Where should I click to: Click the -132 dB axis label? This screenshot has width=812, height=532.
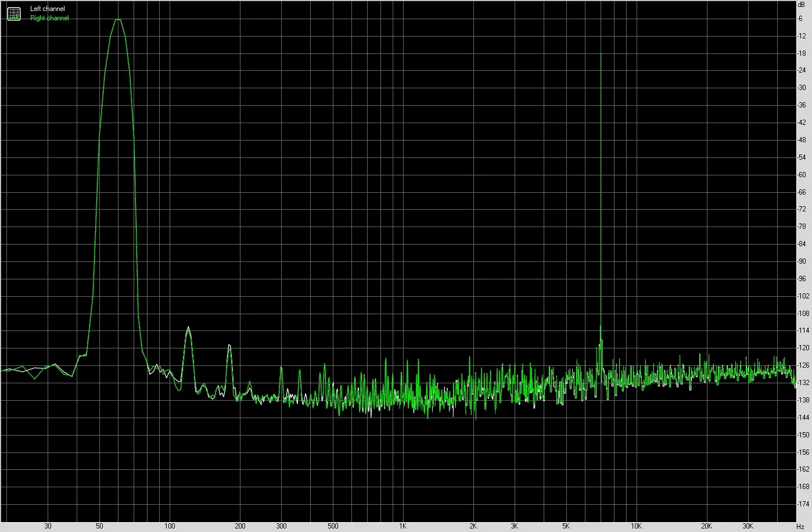(804, 383)
